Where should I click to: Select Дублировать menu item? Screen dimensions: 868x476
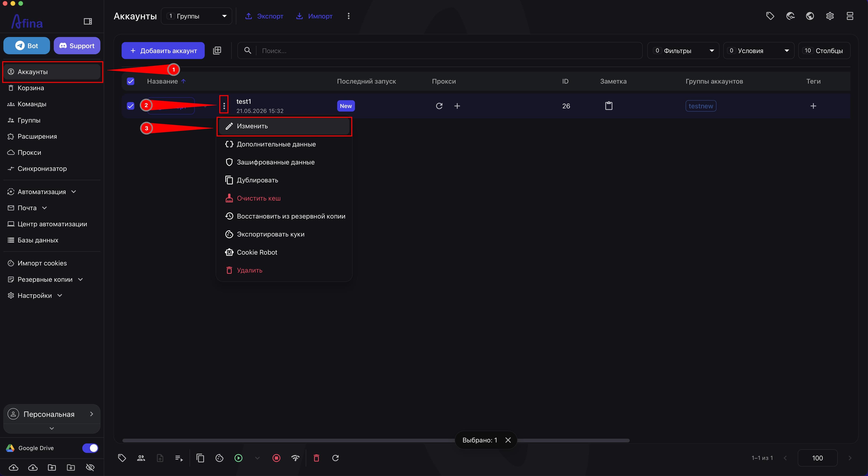point(284,180)
